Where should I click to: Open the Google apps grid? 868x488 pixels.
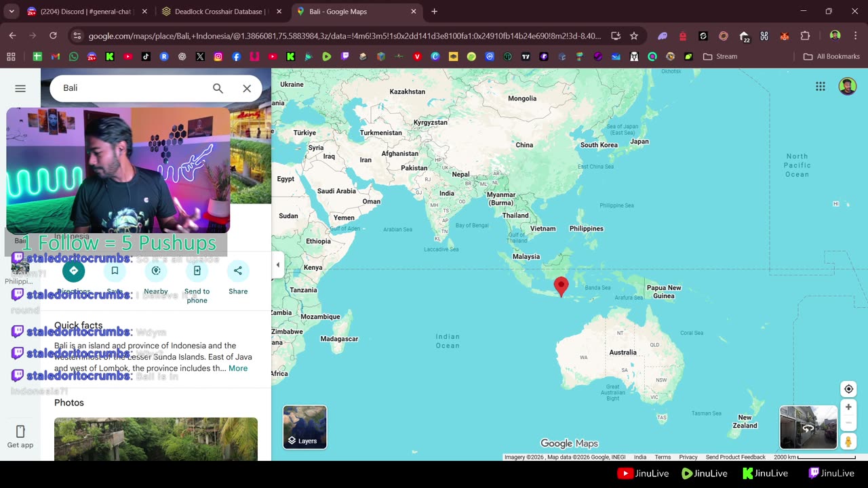pyautogui.click(x=821, y=86)
